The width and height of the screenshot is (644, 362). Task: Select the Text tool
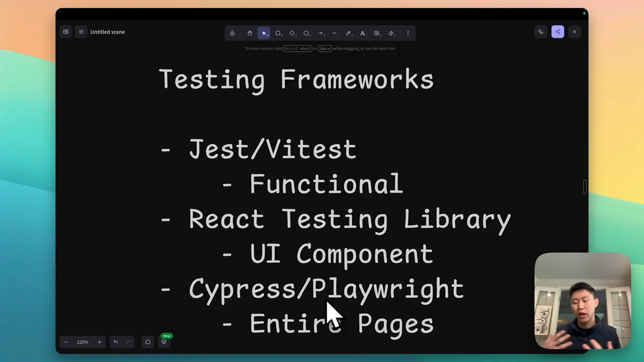(x=362, y=33)
